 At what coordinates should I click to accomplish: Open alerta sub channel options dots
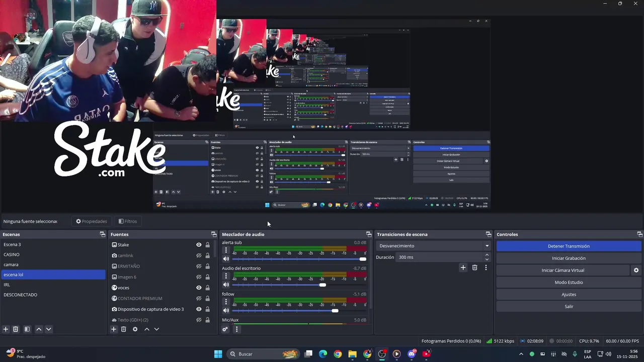pos(226,250)
